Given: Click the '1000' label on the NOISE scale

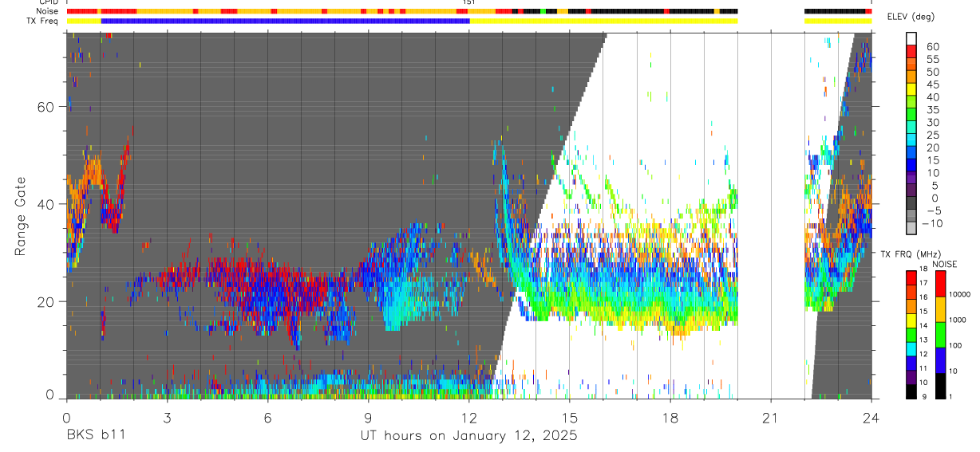Looking at the screenshot, I should [958, 320].
